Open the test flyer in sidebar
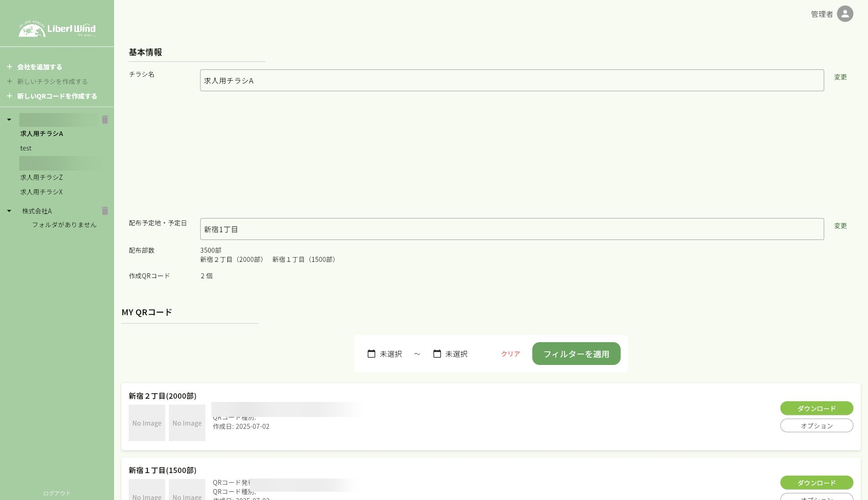This screenshot has width=868, height=500. point(26,148)
